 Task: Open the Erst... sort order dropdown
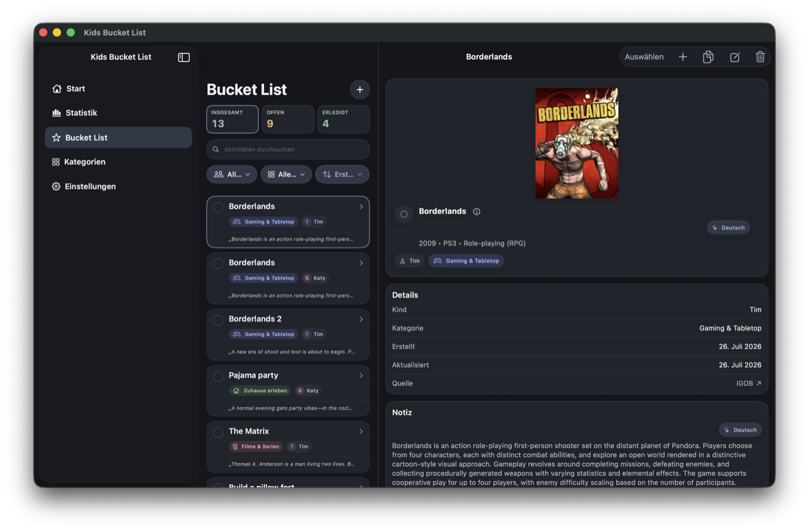click(x=342, y=174)
